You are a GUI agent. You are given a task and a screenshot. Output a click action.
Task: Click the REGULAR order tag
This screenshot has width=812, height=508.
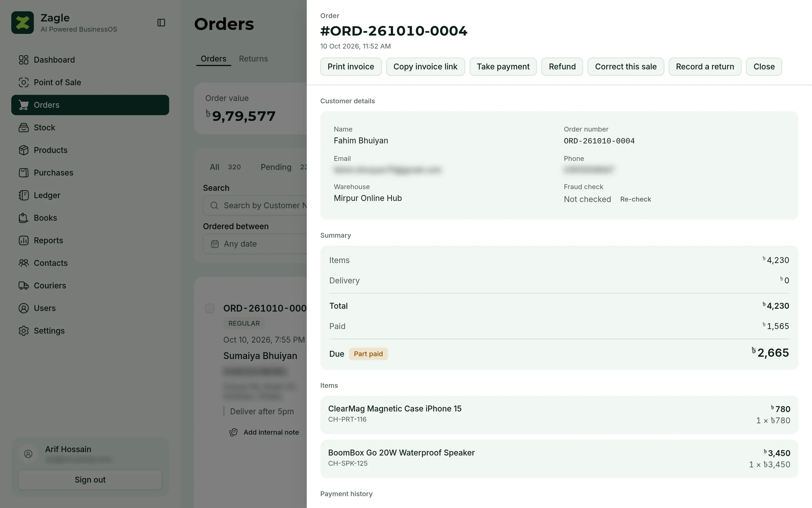click(x=244, y=323)
